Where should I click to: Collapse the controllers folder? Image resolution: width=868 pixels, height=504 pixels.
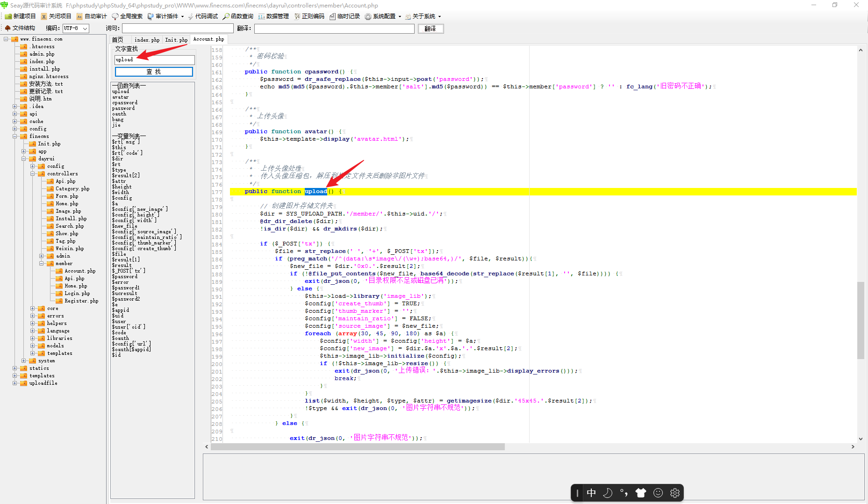click(x=33, y=174)
